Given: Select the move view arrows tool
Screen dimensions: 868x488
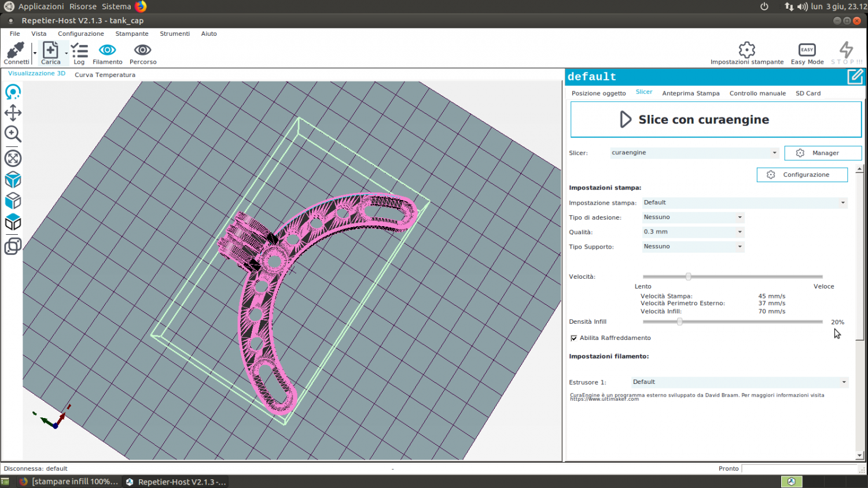Looking at the screenshot, I should pos(13,113).
